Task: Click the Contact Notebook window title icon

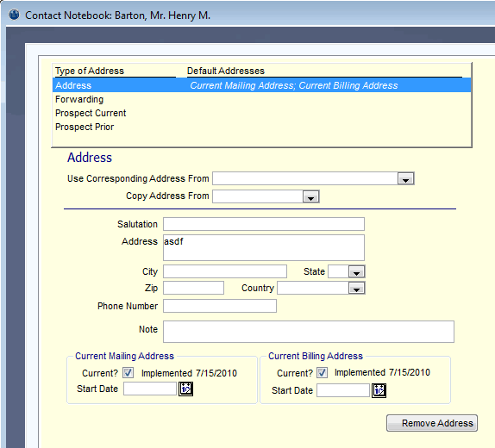Action: 14,15
